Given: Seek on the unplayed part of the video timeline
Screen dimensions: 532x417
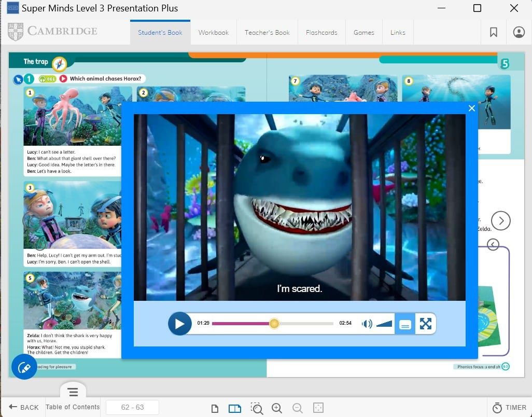Looking at the screenshot, I should [306, 323].
